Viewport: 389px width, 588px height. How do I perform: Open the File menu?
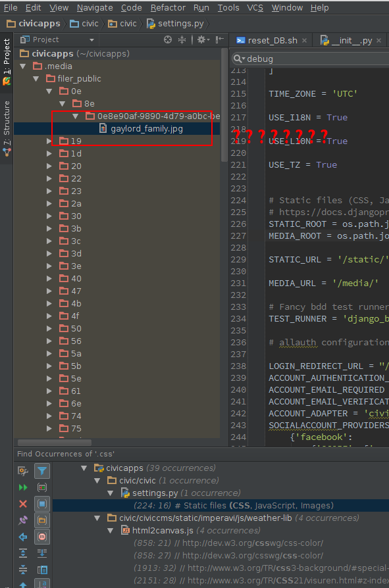pos(11,7)
